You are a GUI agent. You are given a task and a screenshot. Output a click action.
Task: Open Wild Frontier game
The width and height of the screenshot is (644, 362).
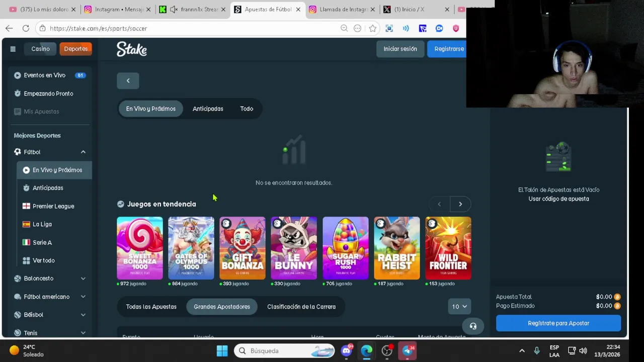point(448,248)
